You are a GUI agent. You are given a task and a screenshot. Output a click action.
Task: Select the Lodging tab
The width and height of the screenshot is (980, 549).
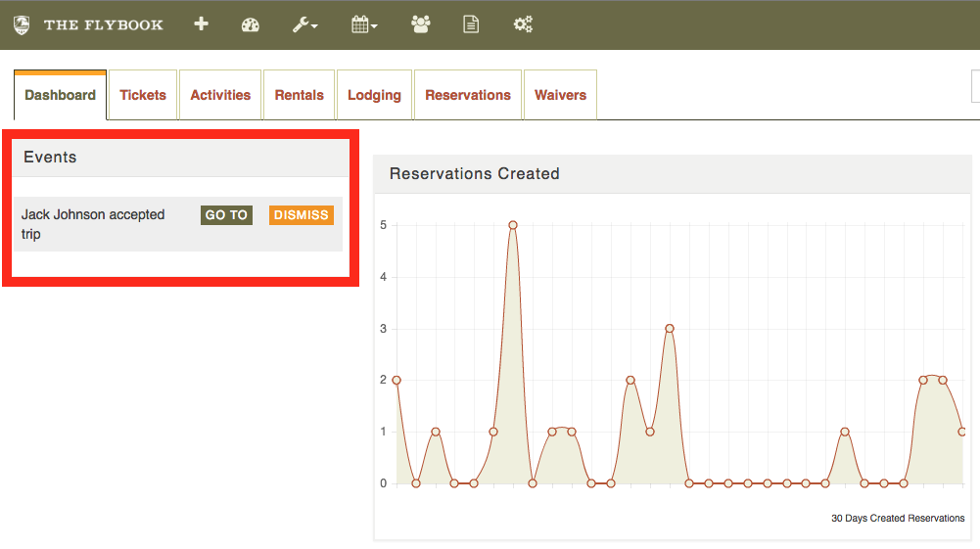click(x=374, y=95)
